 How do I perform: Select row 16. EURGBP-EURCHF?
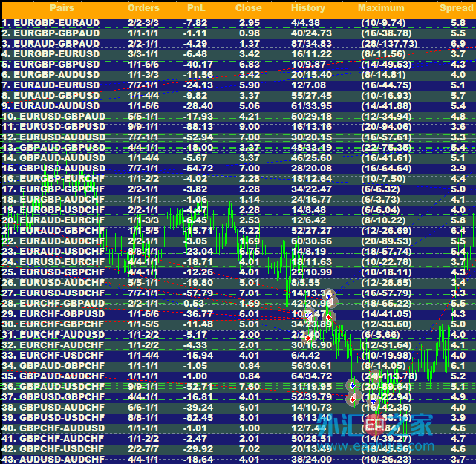coord(239,179)
